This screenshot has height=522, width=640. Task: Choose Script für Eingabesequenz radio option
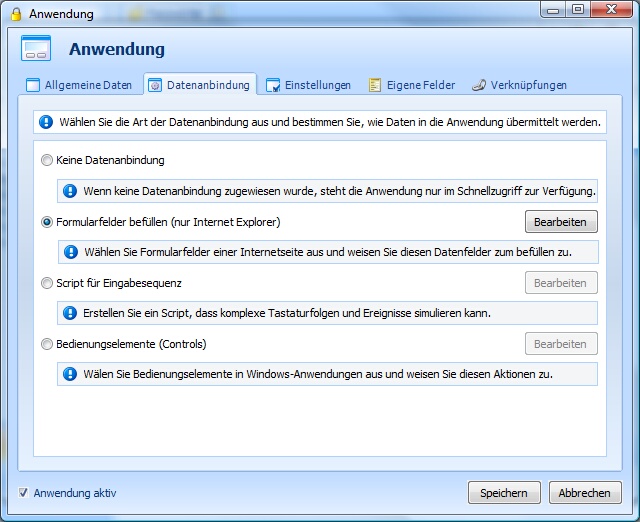click(x=47, y=283)
